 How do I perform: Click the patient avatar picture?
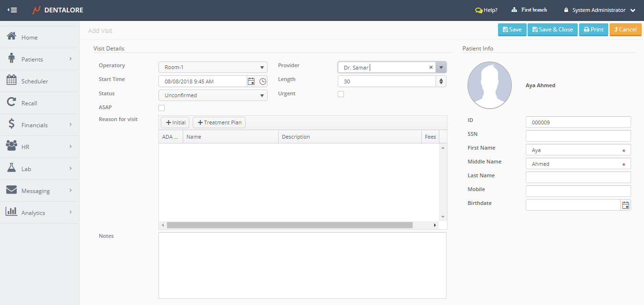[x=489, y=85]
